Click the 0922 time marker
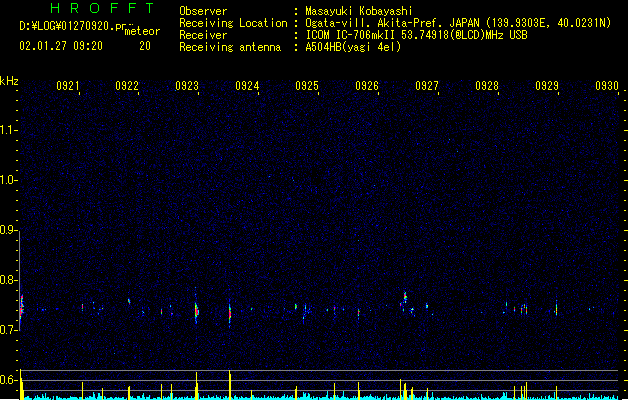 click(x=127, y=86)
